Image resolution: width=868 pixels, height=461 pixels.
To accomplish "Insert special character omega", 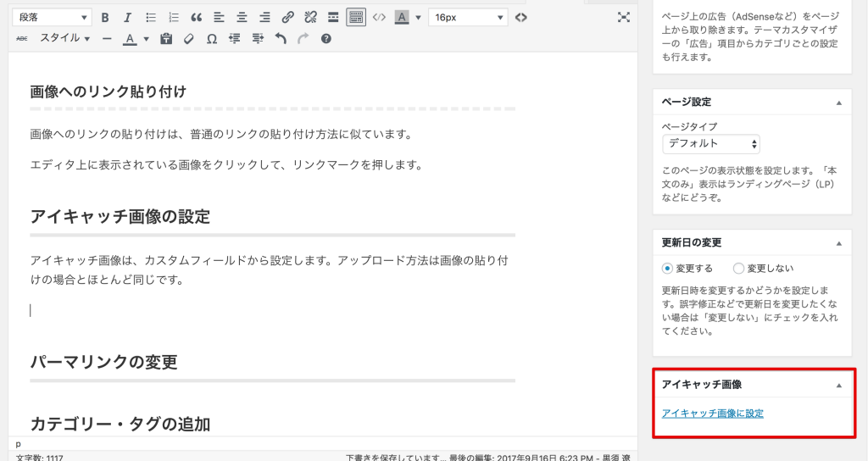I will point(211,39).
